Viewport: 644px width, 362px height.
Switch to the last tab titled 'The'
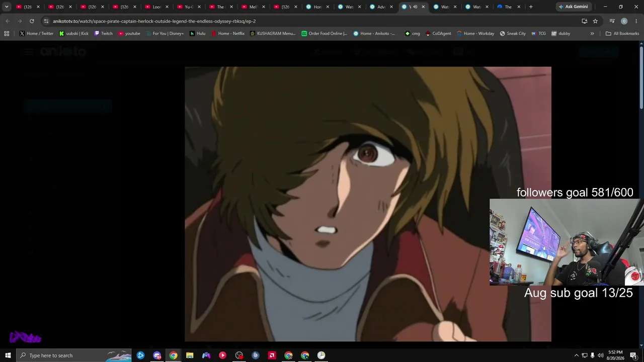[x=508, y=7]
